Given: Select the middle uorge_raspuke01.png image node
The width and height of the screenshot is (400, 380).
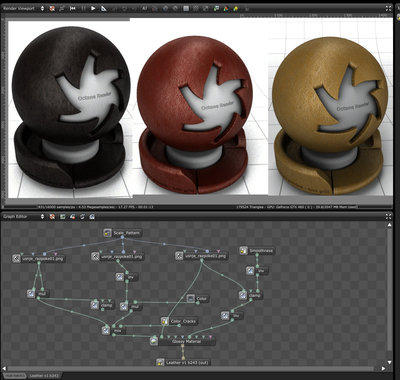Looking at the screenshot, I should tap(118, 256).
